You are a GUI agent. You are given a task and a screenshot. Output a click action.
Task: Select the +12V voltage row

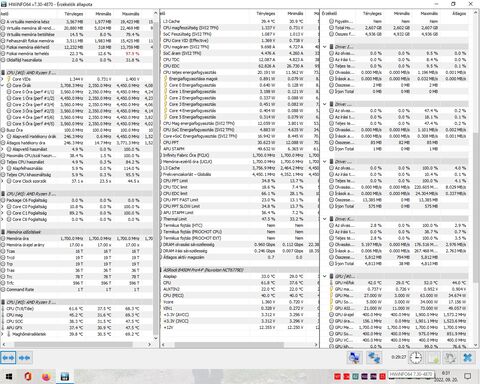239,327
